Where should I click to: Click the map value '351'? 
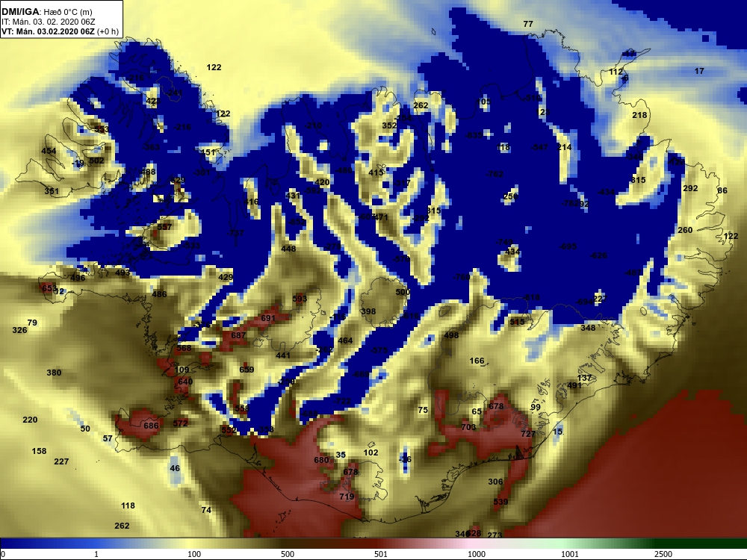pyautogui.click(x=52, y=191)
